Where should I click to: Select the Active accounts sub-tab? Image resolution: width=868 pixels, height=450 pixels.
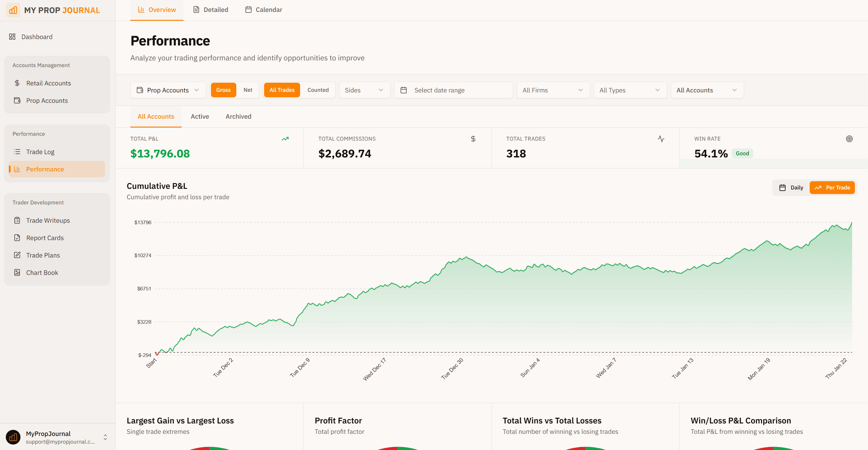tap(200, 116)
